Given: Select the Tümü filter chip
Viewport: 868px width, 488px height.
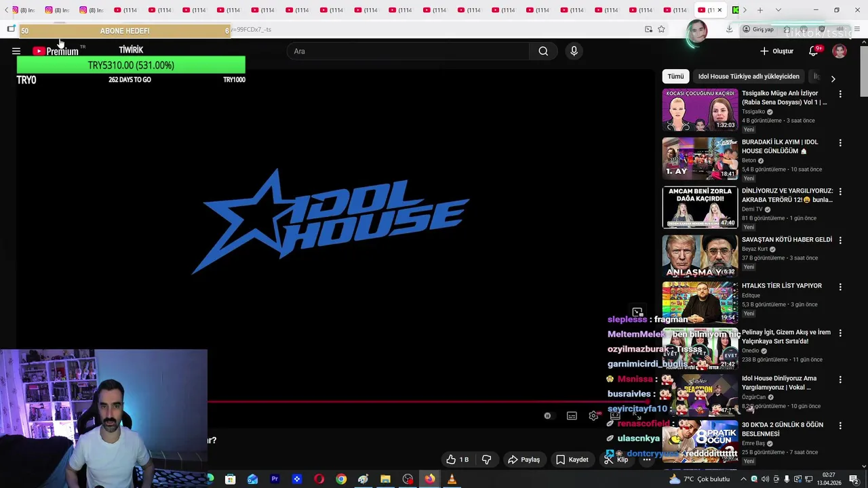Looking at the screenshot, I should (675, 77).
